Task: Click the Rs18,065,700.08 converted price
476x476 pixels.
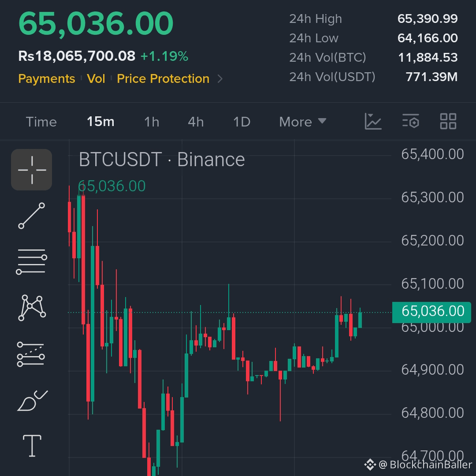Action: tap(77, 56)
